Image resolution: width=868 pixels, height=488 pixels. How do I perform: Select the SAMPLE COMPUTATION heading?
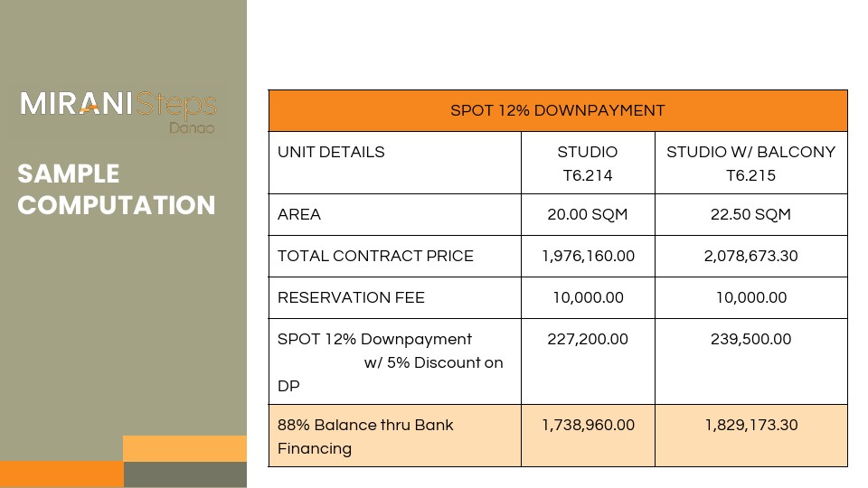[x=117, y=189]
